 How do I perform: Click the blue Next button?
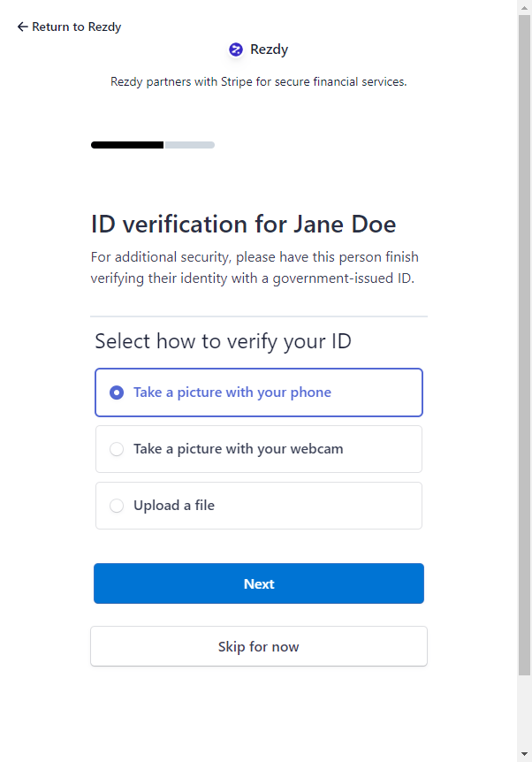259,583
